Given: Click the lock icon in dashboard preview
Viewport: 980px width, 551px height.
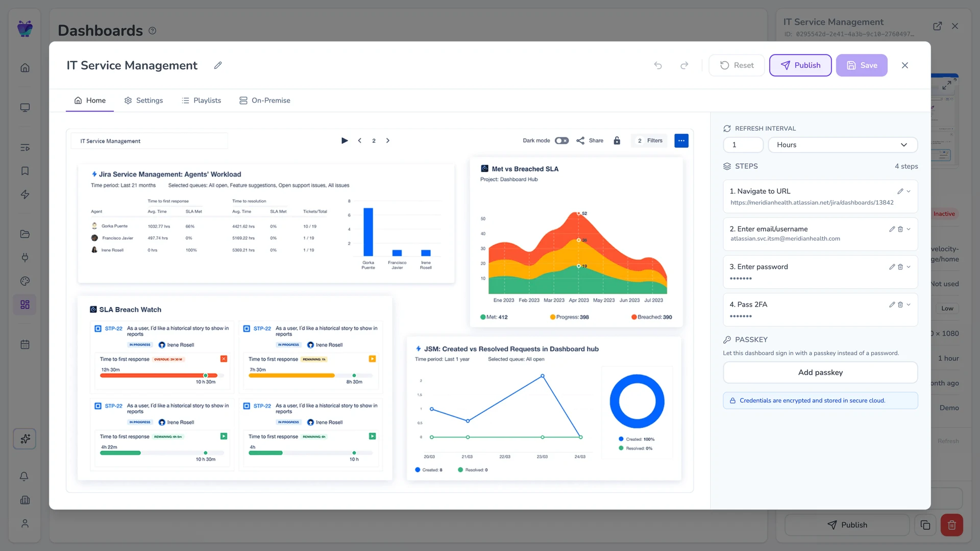Looking at the screenshot, I should (x=617, y=141).
